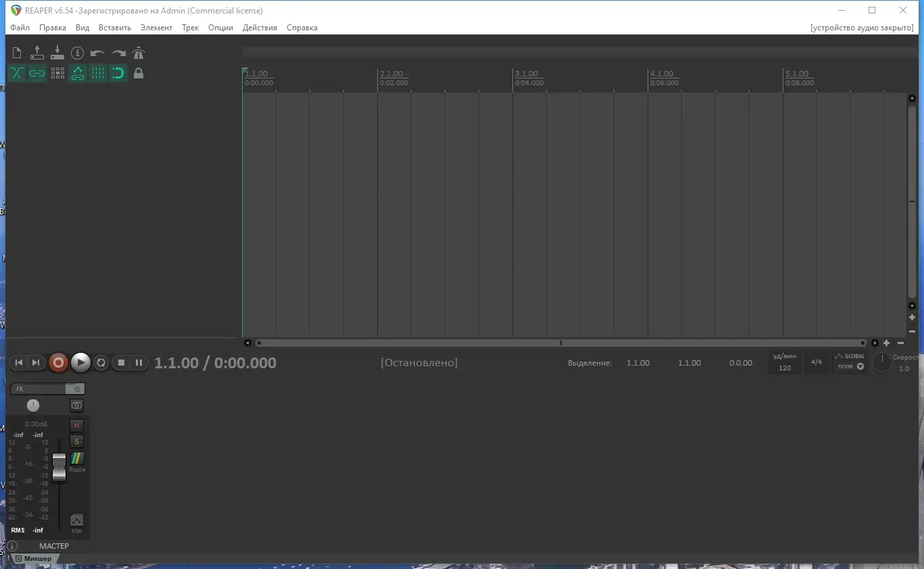This screenshot has height=569, width=924.
Task: Zoom in vertically with the plus button
Action: [912, 317]
